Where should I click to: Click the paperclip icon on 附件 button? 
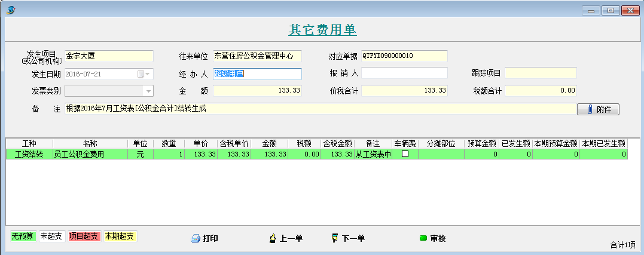click(x=589, y=109)
